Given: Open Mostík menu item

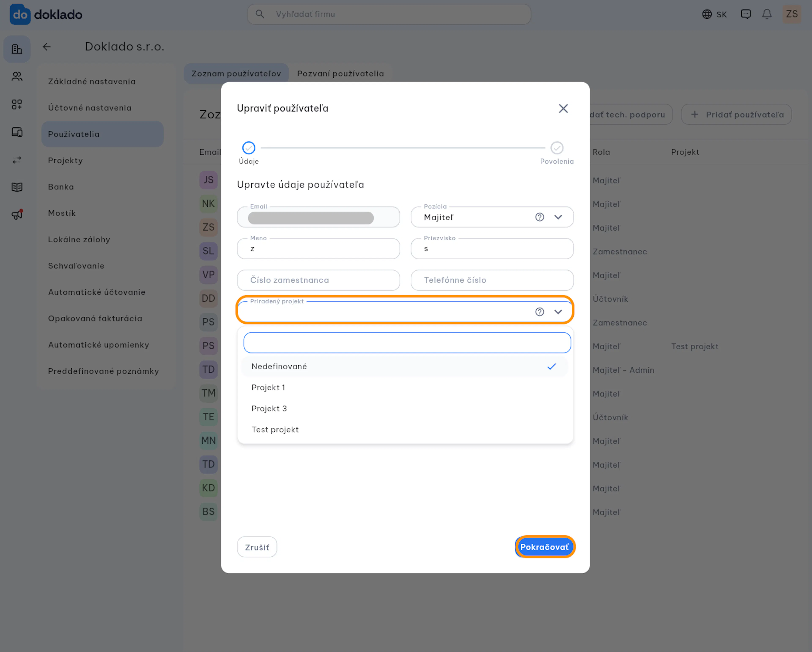Looking at the screenshot, I should pos(102,213).
